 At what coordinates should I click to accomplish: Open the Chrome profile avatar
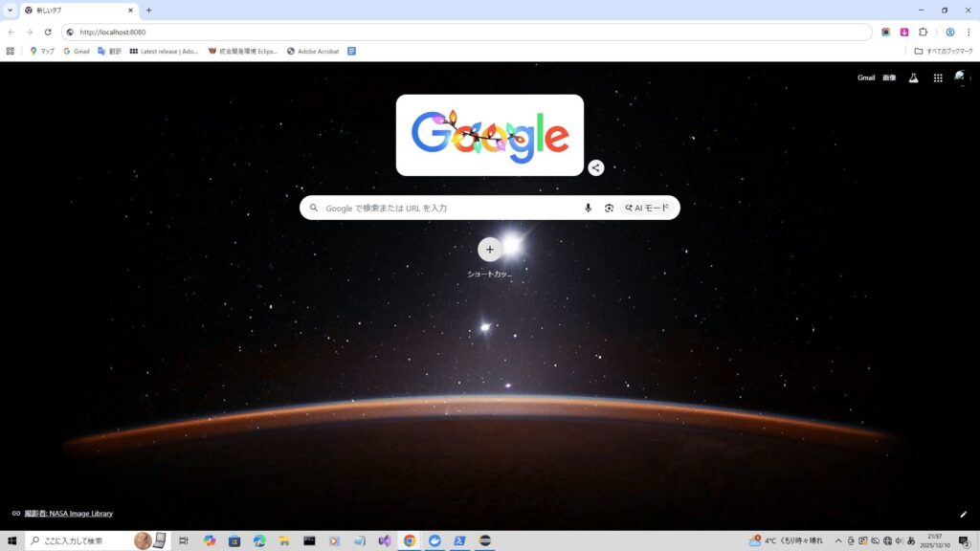coord(950,32)
